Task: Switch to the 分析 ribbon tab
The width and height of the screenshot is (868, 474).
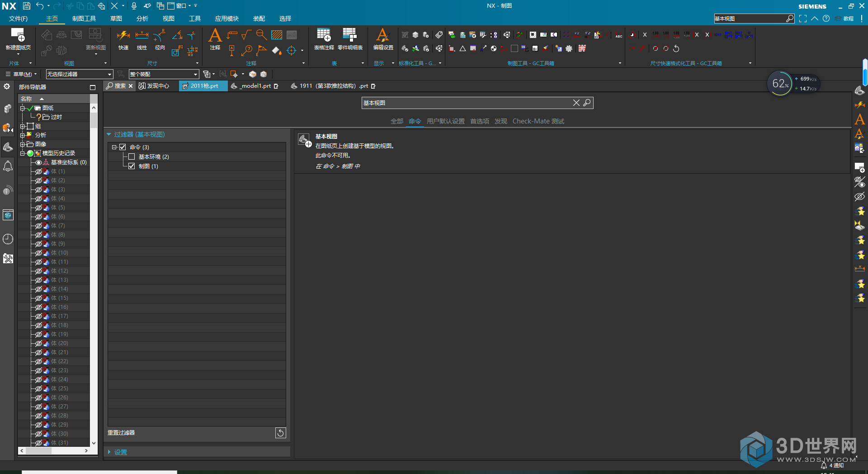Action: pos(142,19)
